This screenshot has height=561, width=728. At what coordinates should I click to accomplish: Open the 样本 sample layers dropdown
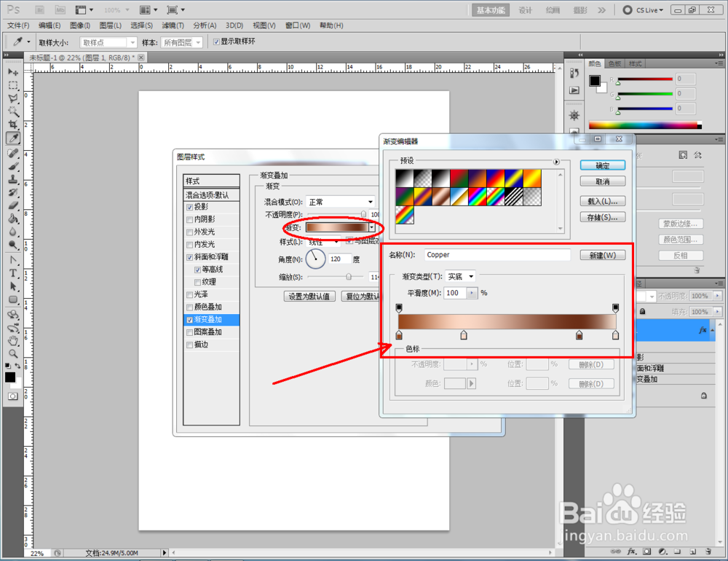[x=181, y=43]
